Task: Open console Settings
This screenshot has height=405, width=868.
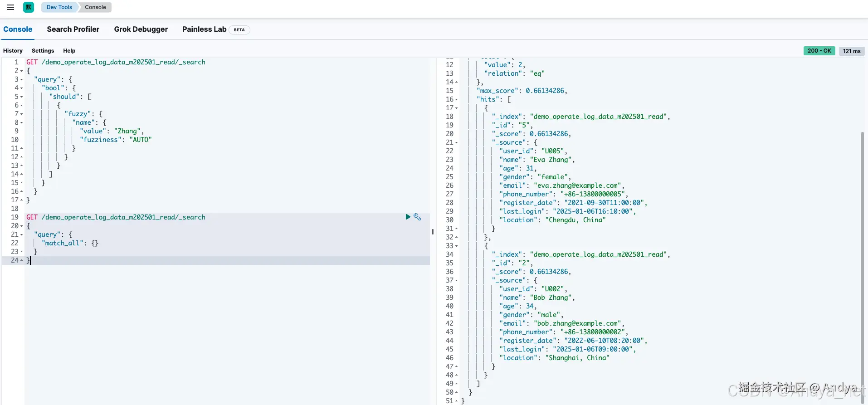Action: (x=43, y=51)
